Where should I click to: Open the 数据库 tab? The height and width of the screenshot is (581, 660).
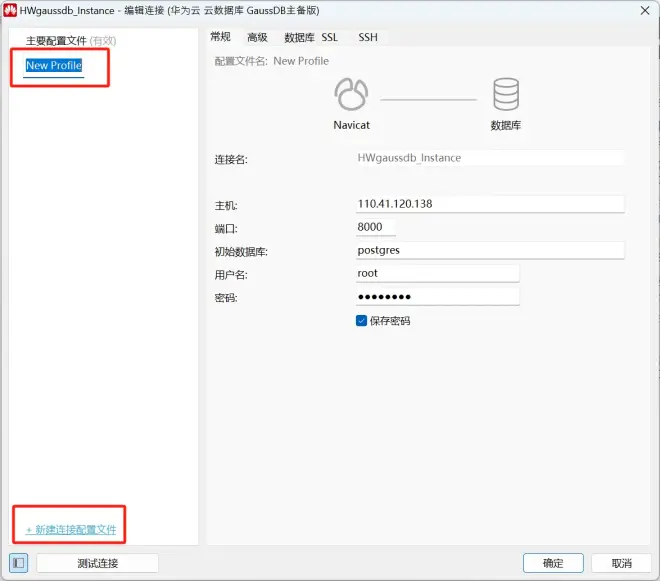click(299, 37)
